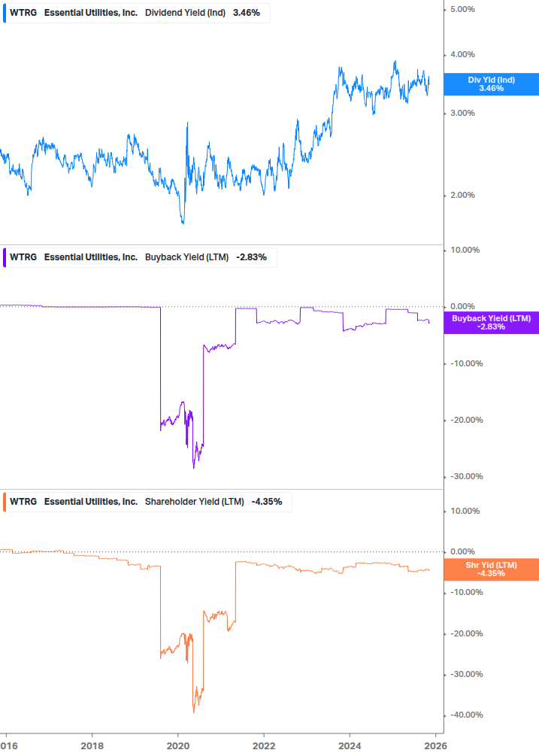
Task: Click the 0.00% tick on the shareholder yield axis
Action: tap(462, 551)
